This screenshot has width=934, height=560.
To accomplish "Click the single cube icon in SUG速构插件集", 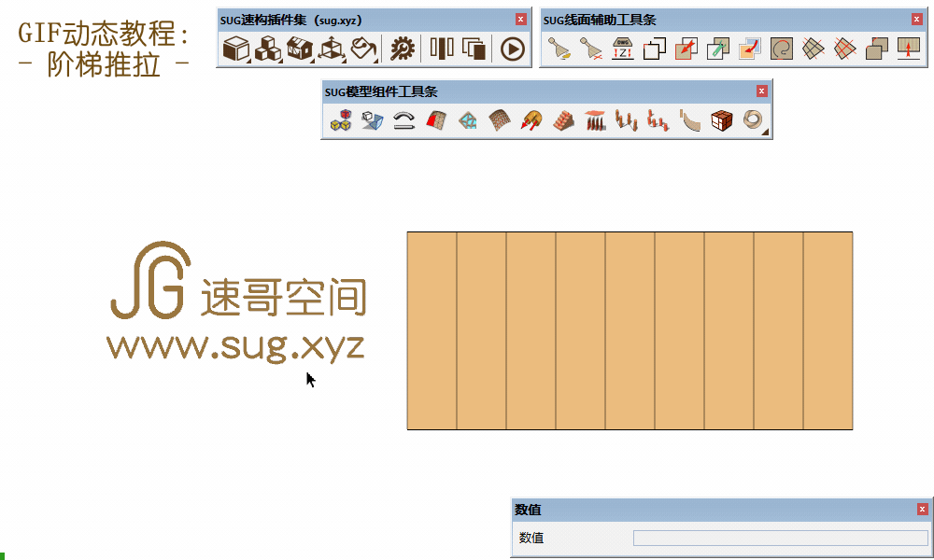I will click(x=236, y=49).
